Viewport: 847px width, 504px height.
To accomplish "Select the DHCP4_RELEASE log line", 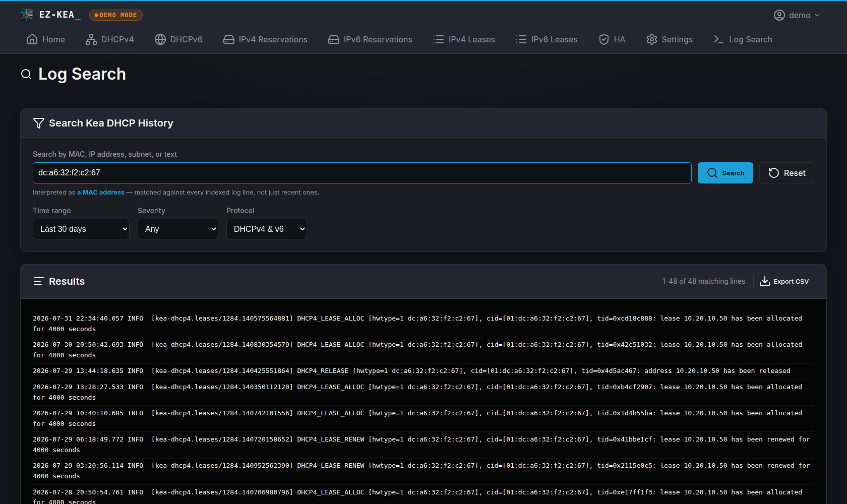I will click(x=423, y=371).
